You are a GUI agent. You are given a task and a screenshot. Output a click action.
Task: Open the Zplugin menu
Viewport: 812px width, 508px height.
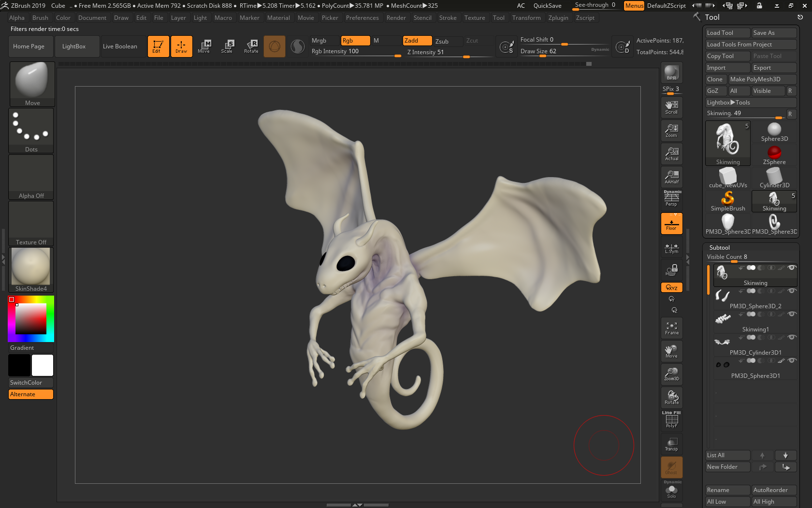(x=558, y=18)
